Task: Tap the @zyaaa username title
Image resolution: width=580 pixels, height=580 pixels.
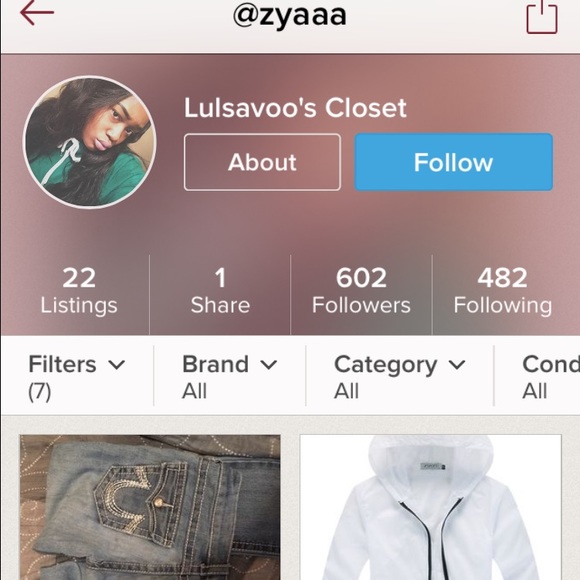Action: click(290, 16)
